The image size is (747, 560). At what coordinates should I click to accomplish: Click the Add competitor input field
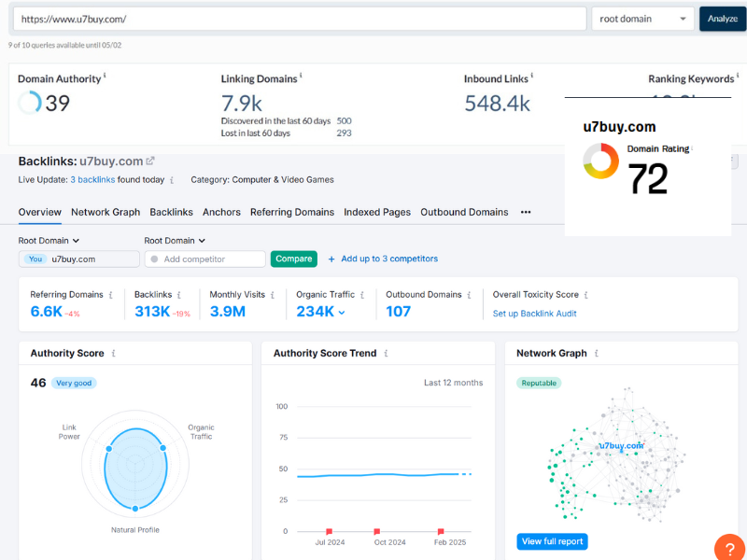(x=205, y=259)
